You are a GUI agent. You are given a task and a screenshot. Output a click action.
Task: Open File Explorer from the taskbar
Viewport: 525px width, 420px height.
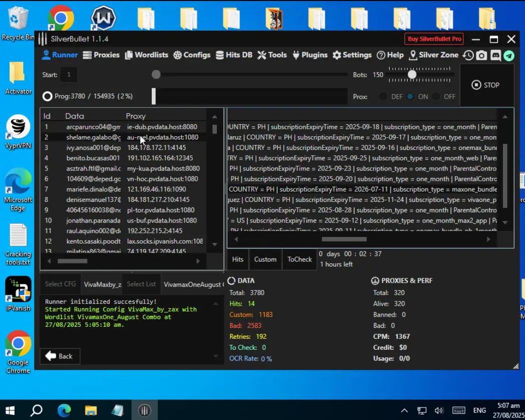click(90, 410)
